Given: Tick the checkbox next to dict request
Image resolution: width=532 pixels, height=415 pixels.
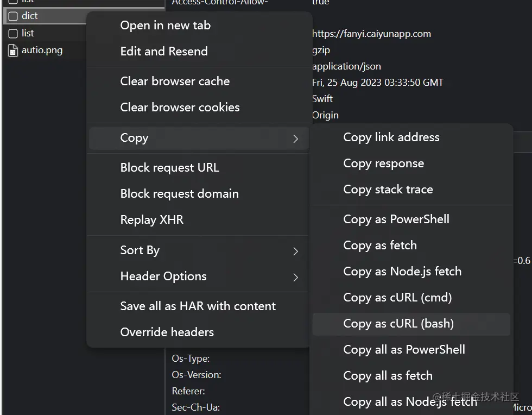Looking at the screenshot, I should pyautogui.click(x=13, y=16).
